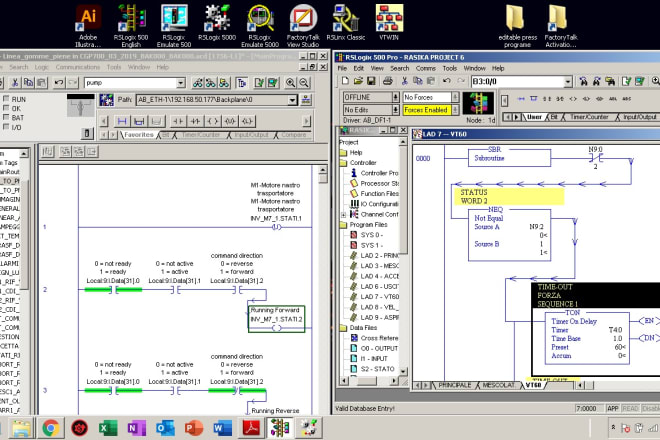Select PRINCIPALE ladder tab
Screen dimensions: 660x440
[455, 385]
